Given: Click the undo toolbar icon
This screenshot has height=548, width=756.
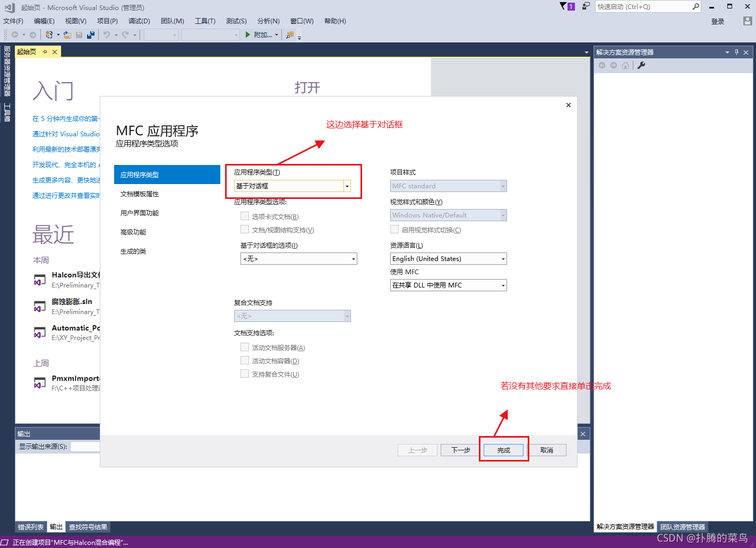Looking at the screenshot, I should coord(107,35).
